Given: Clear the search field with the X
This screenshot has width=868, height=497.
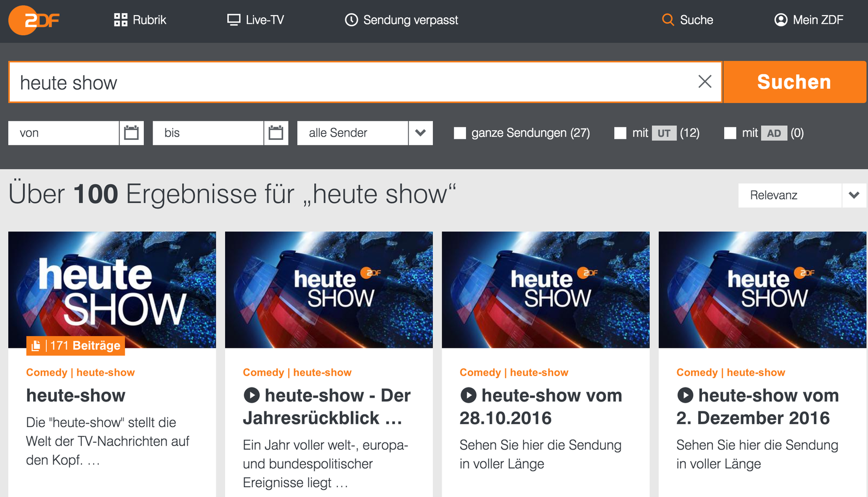Looking at the screenshot, I should pyautogui.click(x=705, y=82).
